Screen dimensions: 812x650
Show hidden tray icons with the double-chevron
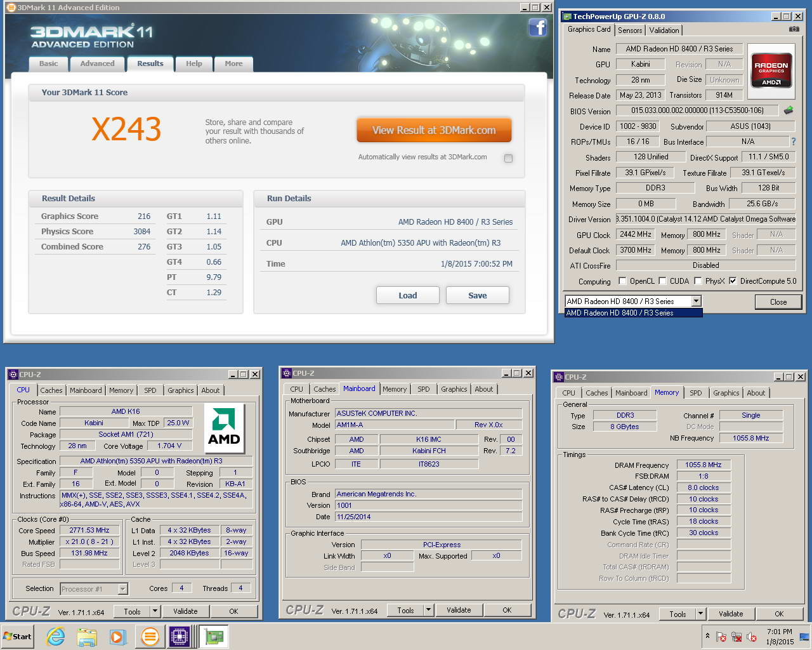point(707,635)
